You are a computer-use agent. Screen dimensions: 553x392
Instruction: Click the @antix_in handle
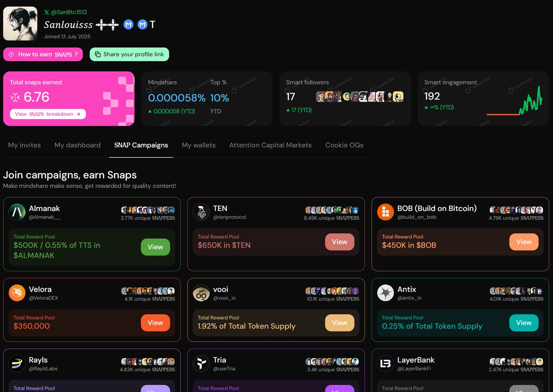tap(410, 298)
